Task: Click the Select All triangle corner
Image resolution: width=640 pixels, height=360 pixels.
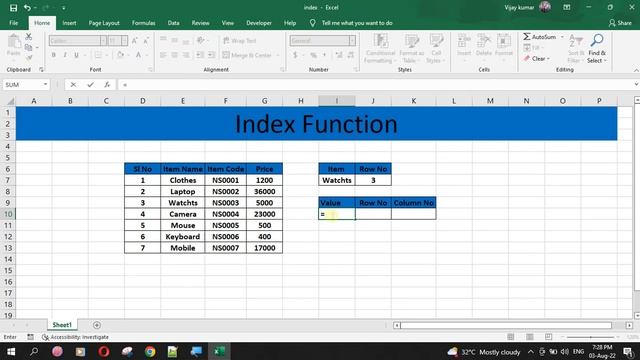Action: pos(10,101)
